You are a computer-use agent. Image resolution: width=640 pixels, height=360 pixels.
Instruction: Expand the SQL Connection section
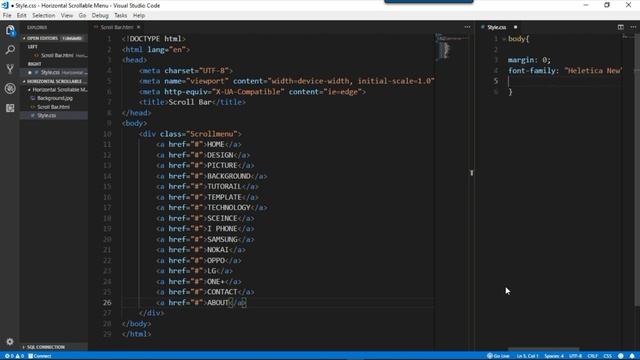[x=24, y=347]
